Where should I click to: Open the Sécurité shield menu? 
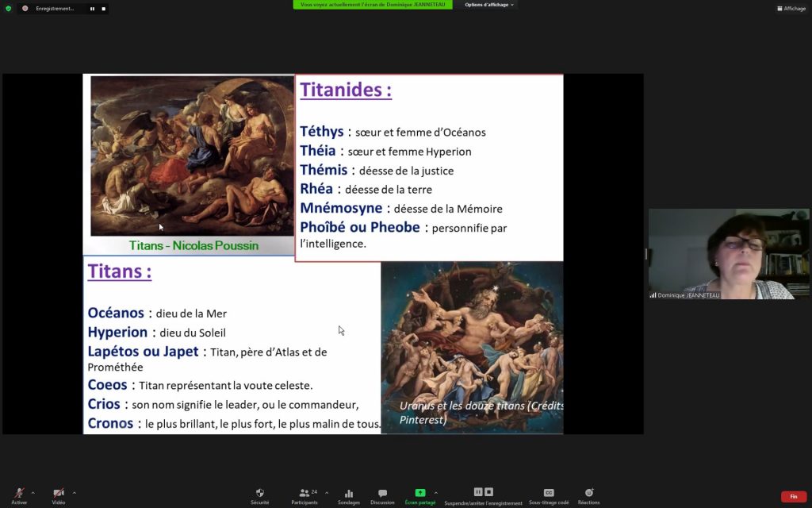click(x=260, y=495)
